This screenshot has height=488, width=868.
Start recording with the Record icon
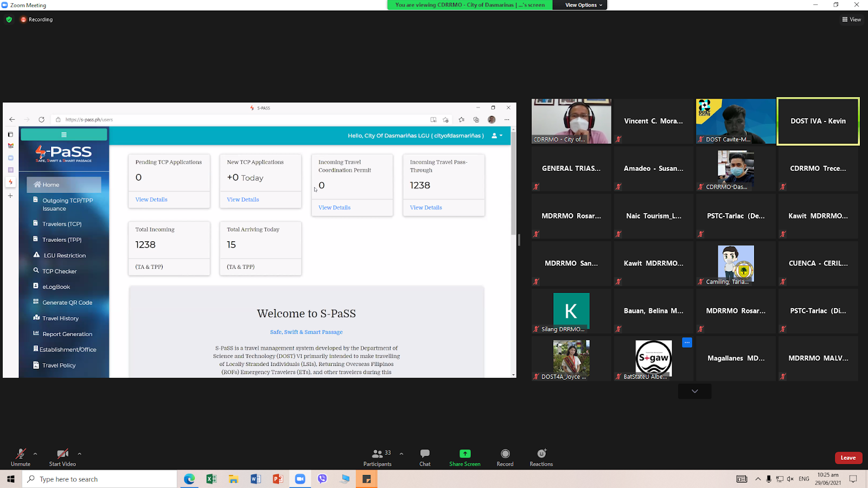pyautogui.click(x=505, y=454)
